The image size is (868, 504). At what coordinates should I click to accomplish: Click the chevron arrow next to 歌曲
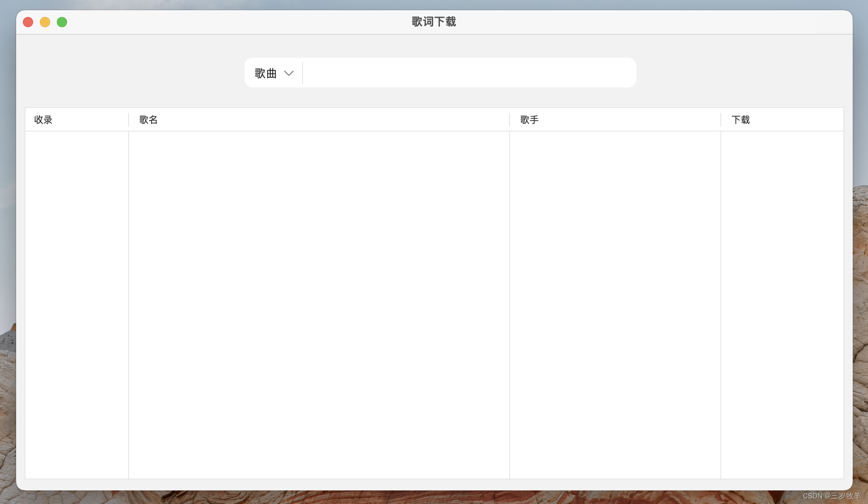pyautogui.click(x=289, y=73)
